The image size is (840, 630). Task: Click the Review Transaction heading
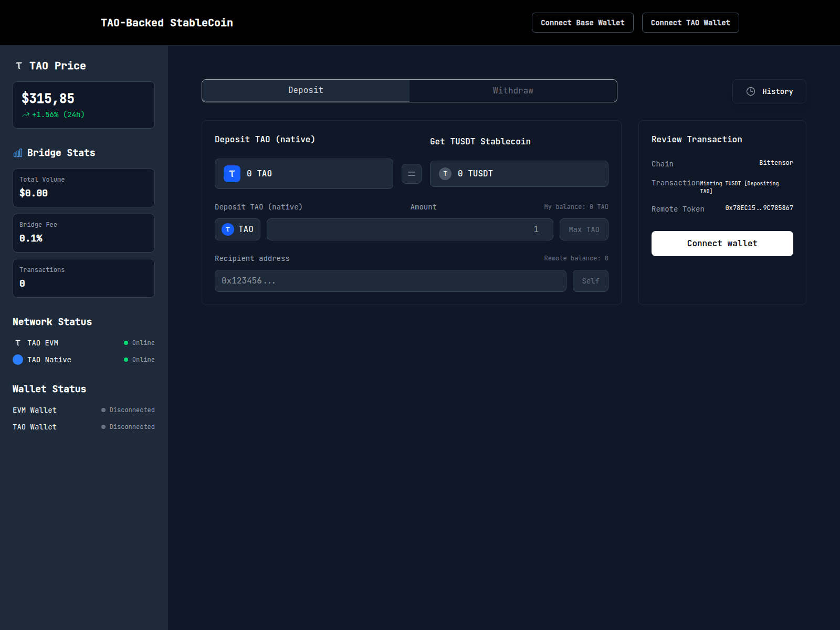click(x=697, y=140)
